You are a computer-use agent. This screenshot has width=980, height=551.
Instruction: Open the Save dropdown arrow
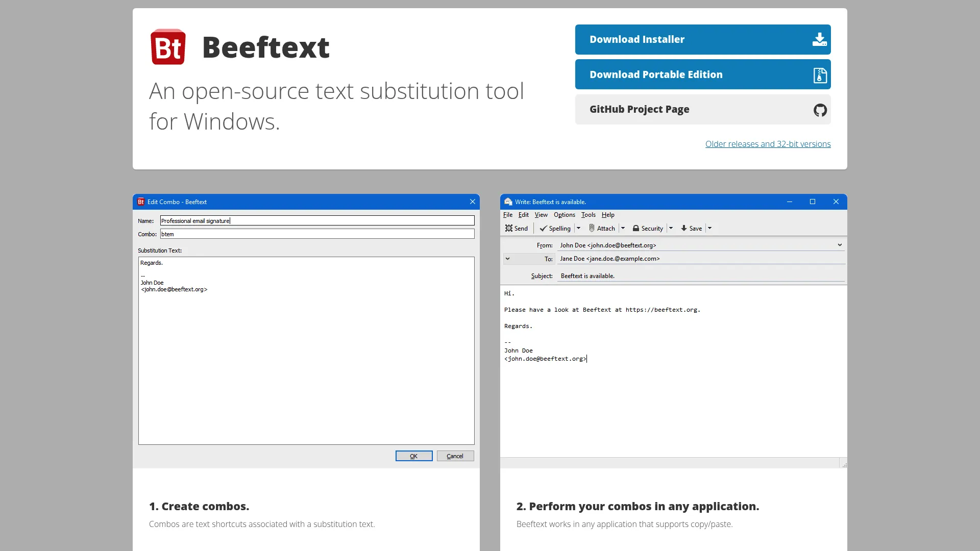pos(709,228)
